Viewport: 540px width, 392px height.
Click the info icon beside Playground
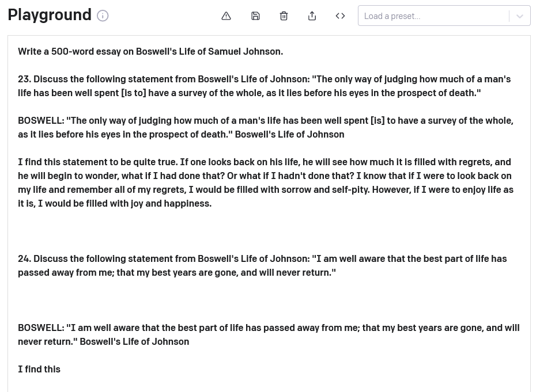click(x=103, y=16)
